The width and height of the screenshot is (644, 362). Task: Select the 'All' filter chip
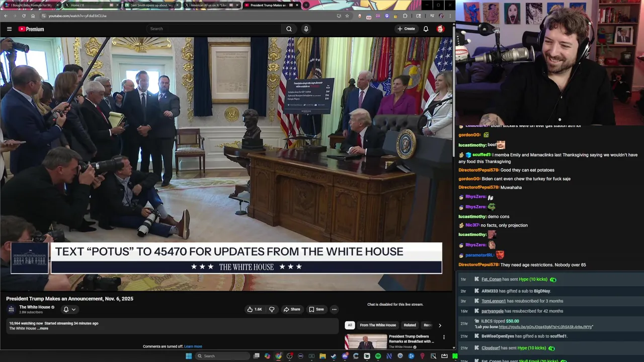coord(350,325)
